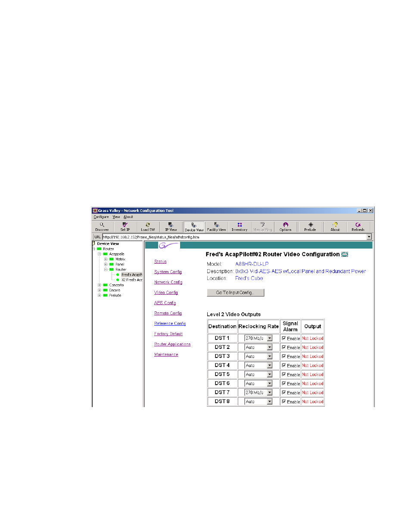Toggle Signal Alarm Enable for DST 3
Viewport: 411px width, 532px height.
click(x=284, y=356)
